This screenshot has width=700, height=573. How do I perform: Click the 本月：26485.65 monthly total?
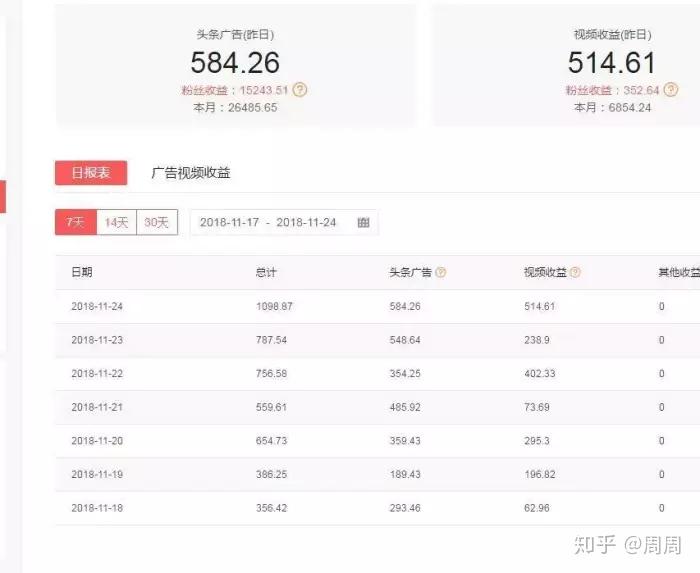(x=235, y=108)
